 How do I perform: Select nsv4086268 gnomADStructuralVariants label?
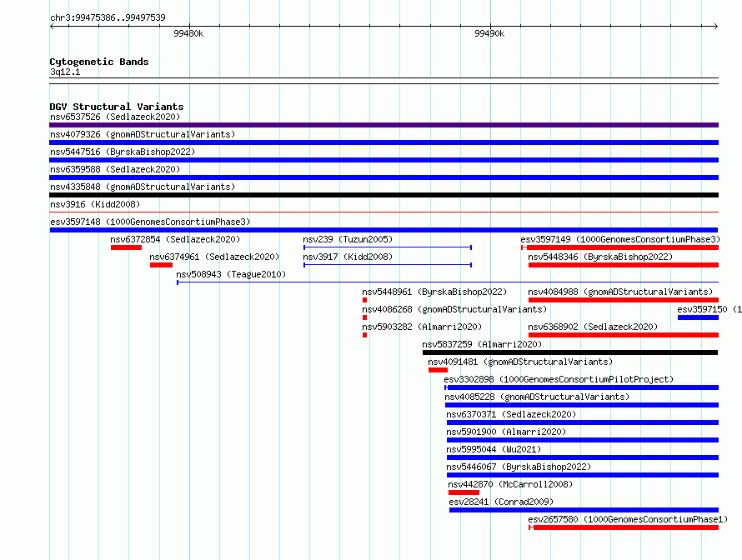454,309
